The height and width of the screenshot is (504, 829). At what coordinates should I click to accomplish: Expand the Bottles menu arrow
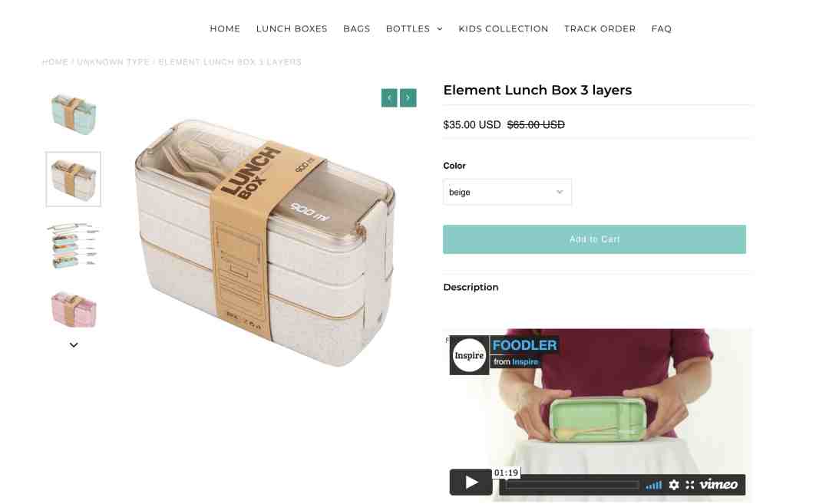[440, 29]
